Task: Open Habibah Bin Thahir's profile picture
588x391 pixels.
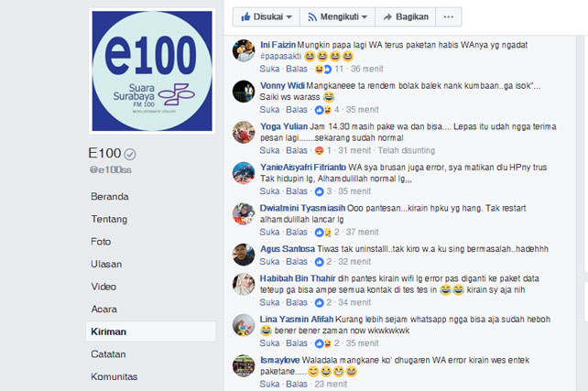Action: click(244, 284)
